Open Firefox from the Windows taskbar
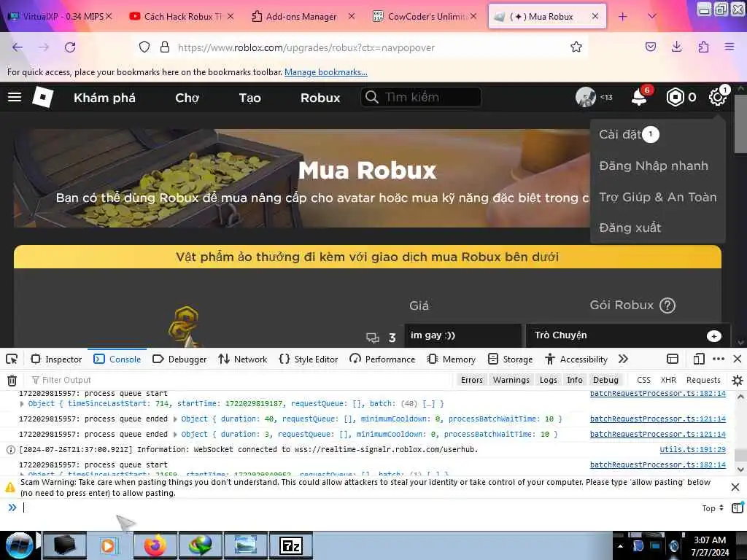This screenshot has height=560, width=747. point(155,546)
